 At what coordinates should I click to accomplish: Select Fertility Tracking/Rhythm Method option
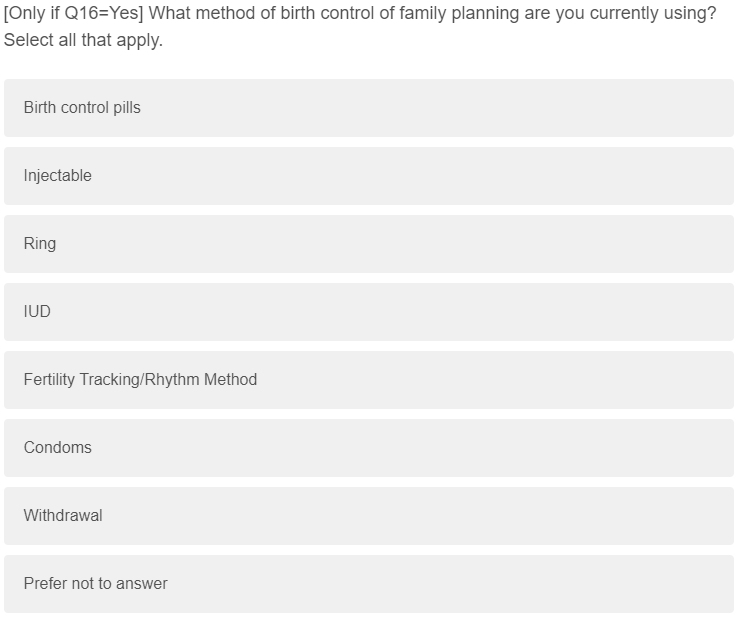pyautogui.click(x=368, y=380)
